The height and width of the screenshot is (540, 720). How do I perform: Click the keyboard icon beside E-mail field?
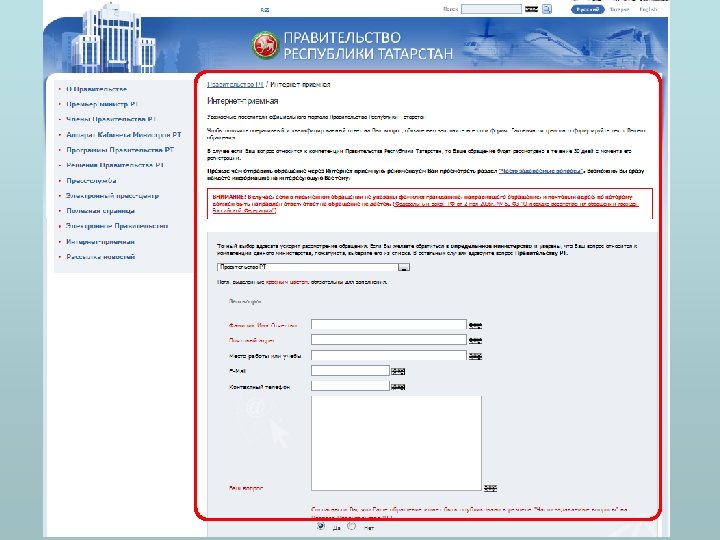398,371
